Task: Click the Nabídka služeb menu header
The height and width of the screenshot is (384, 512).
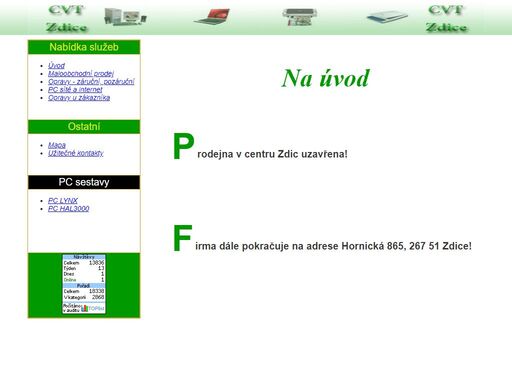Action: click(84, 47)
